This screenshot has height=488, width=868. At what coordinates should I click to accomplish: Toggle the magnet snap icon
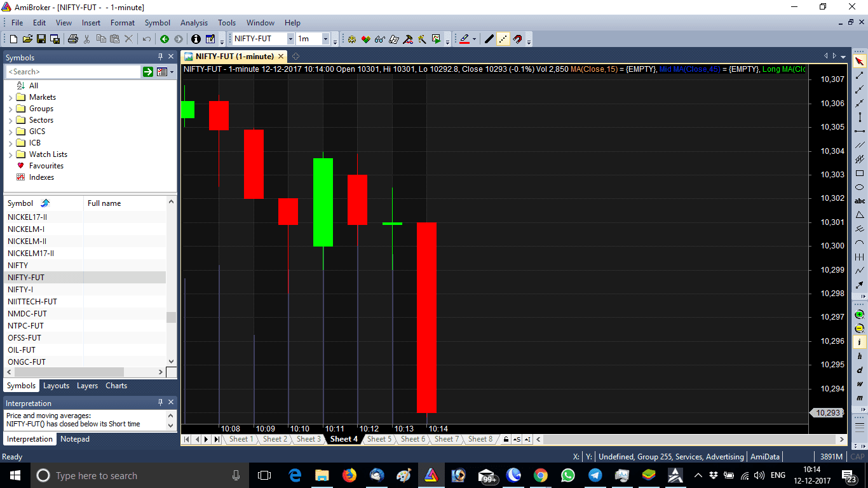point(517,39)
